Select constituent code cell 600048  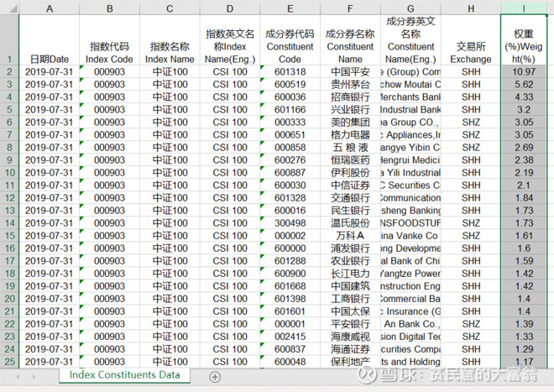tap(290, 362)
